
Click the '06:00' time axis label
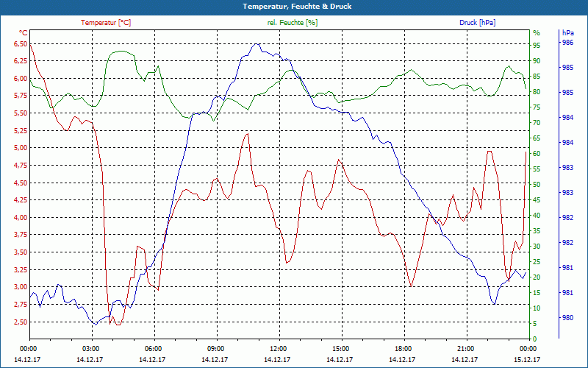pyautogui.click(x=153, y=348)
